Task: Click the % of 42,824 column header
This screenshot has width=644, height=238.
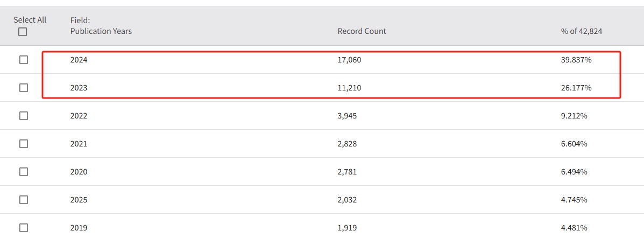Action: (x=581, y=31)
